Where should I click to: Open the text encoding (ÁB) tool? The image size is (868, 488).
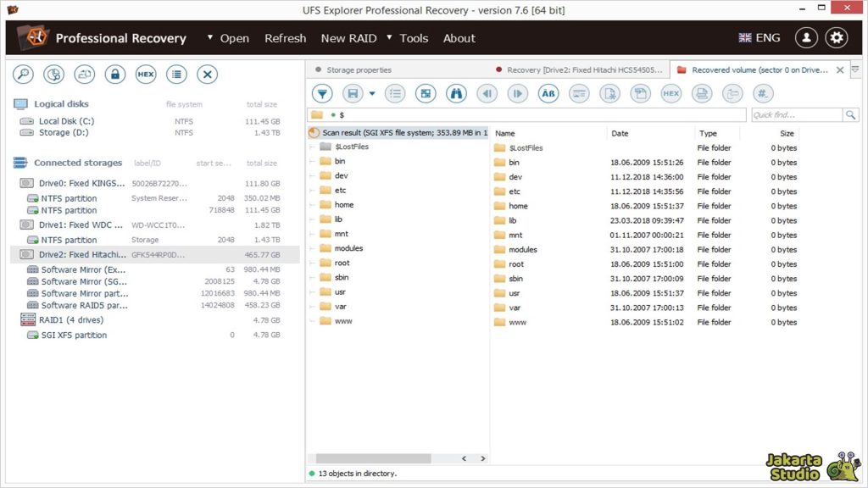click(x=548, y=93)
